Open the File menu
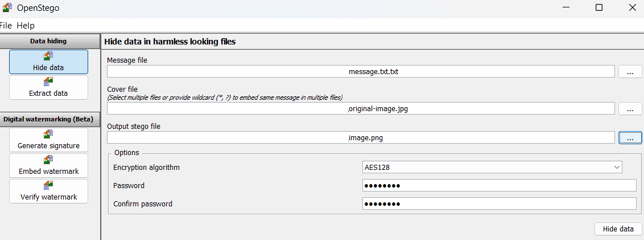 point(6,26)
